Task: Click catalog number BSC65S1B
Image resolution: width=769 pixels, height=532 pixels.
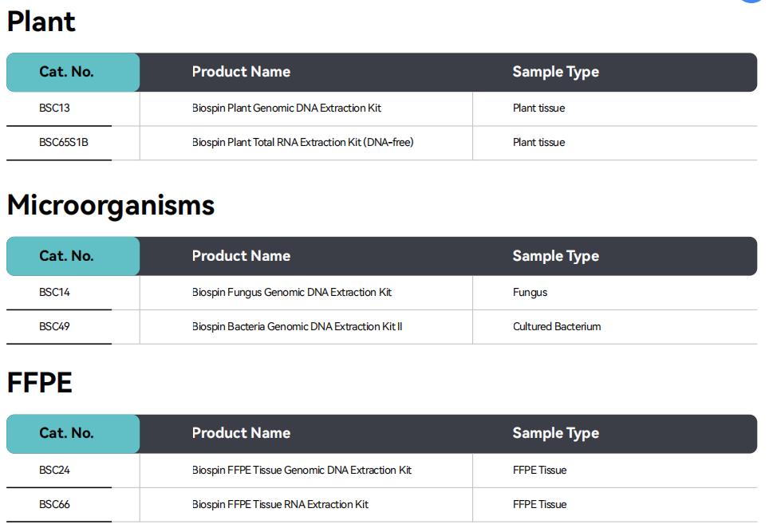Action: click(64, 143)
